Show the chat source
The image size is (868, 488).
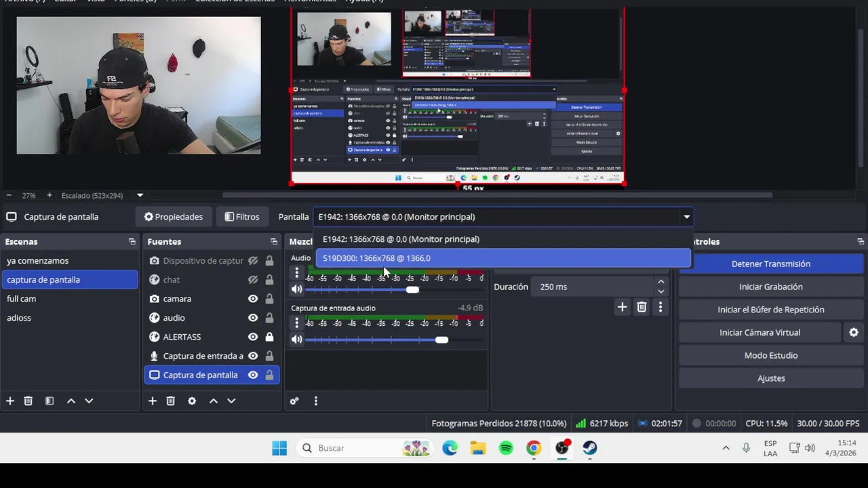point(253,279)
